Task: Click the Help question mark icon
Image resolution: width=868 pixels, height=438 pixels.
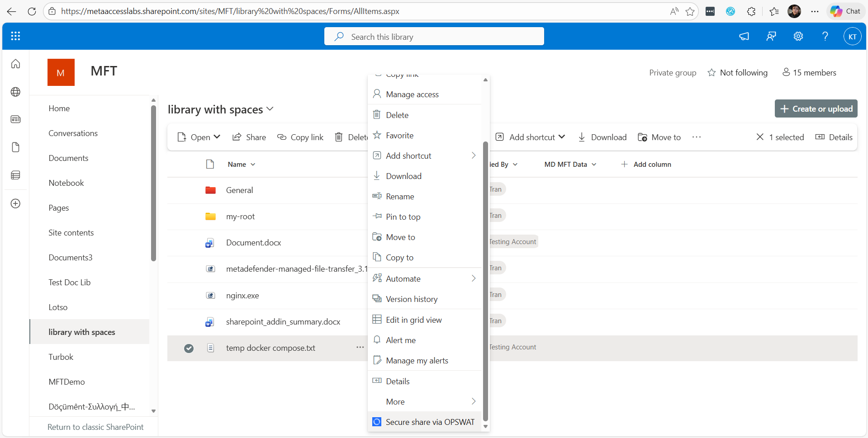Action: click(825, 36)
